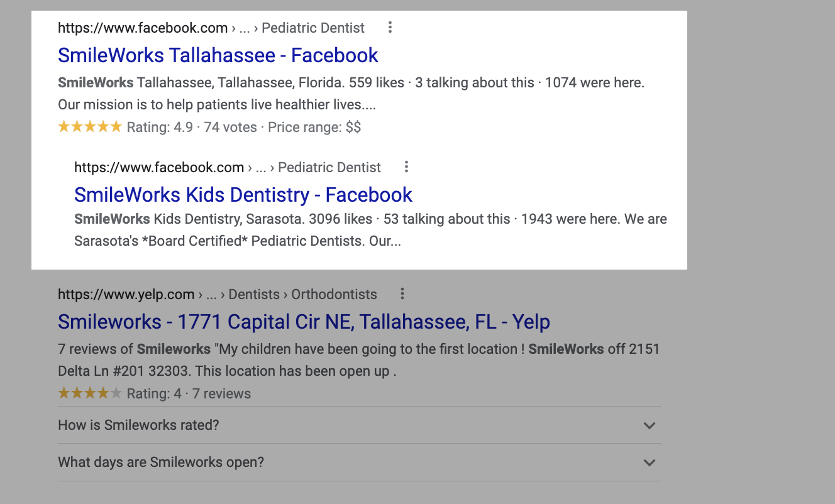Open three-dot menu beside SmileWorks Tallahassee result
This screenshot has height=504, width=835.
pyautogui.click(x=390, y=28)
